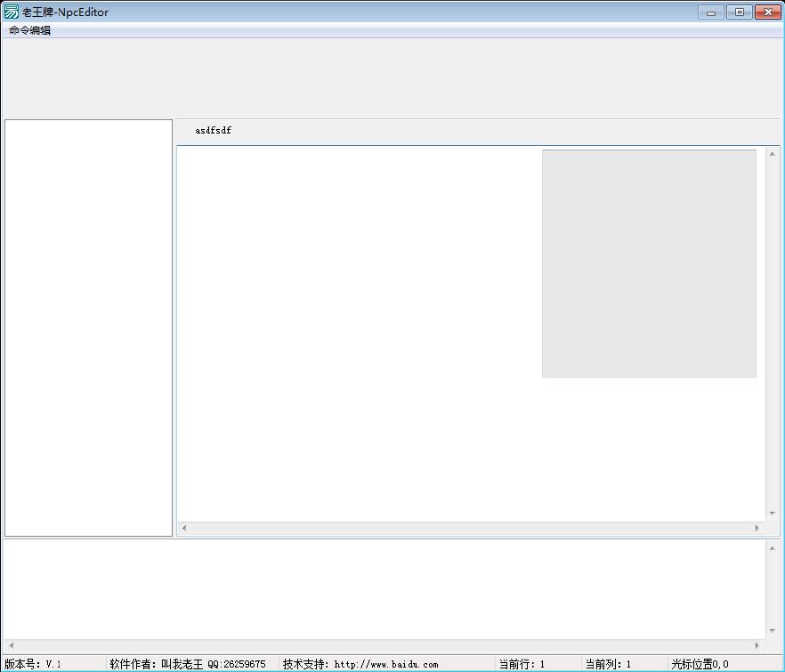This screenshot has height=672, width=785.
Task: Minimize the 老王牌-NpcEditor window
Action: coord(711,12)
